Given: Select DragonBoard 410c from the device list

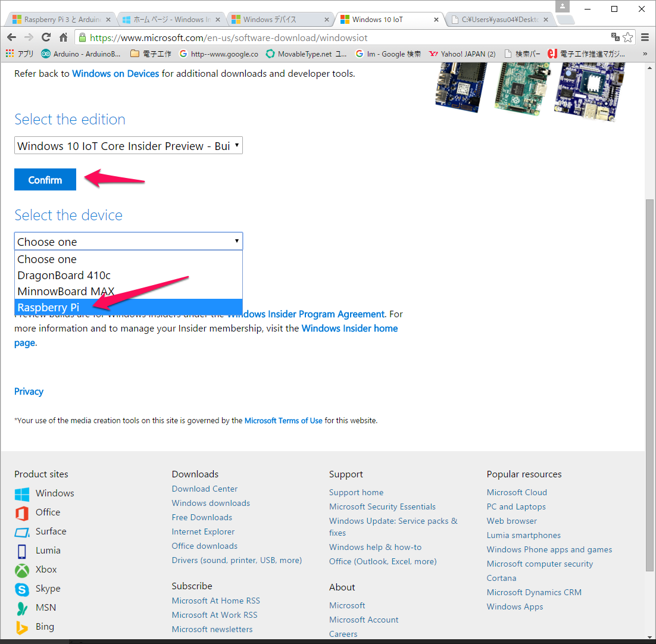Looking at the screenshot, I should click(x=129, y=275).
